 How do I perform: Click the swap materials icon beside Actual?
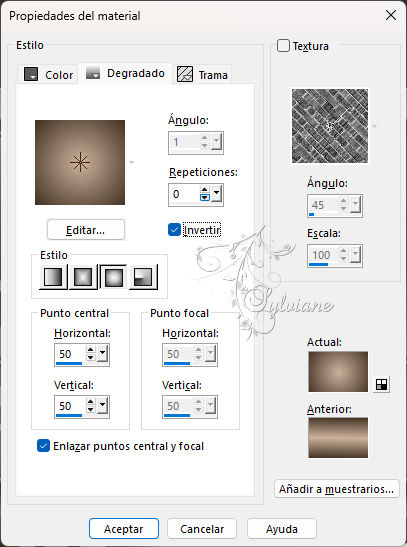click(x=381, y=384)
